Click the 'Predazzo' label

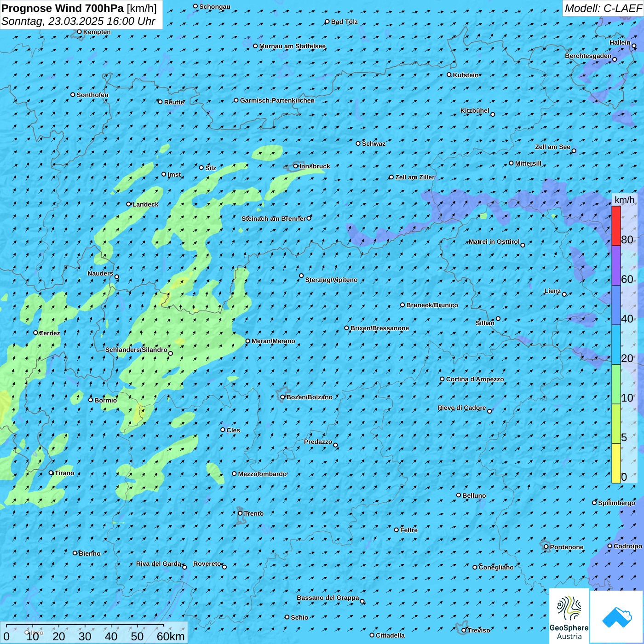pyautogui.click(x=318, y=442)
